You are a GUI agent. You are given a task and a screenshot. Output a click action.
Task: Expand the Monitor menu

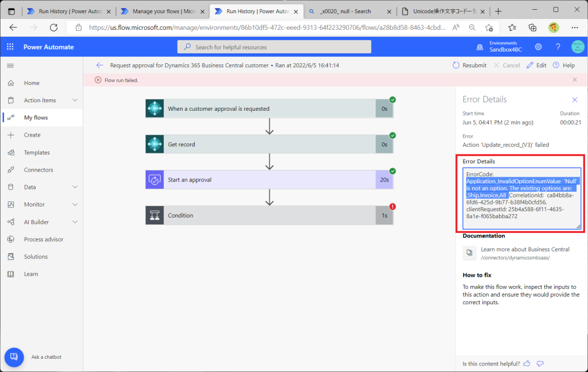(75, 204)
